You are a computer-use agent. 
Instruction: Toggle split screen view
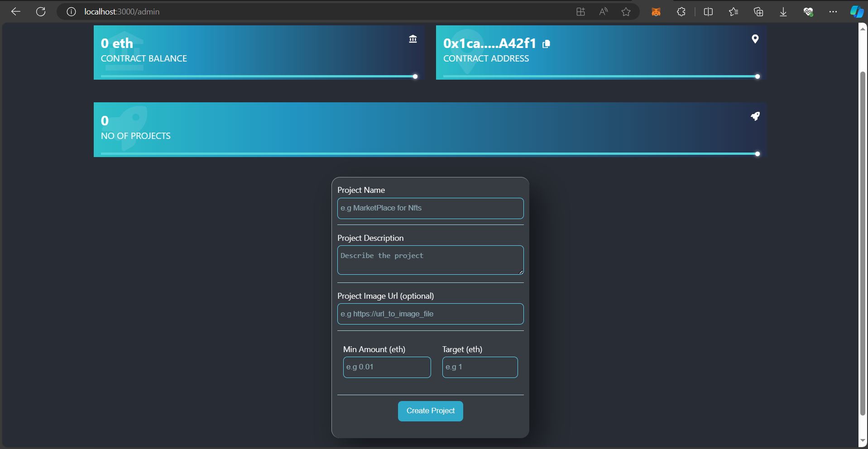709,12
